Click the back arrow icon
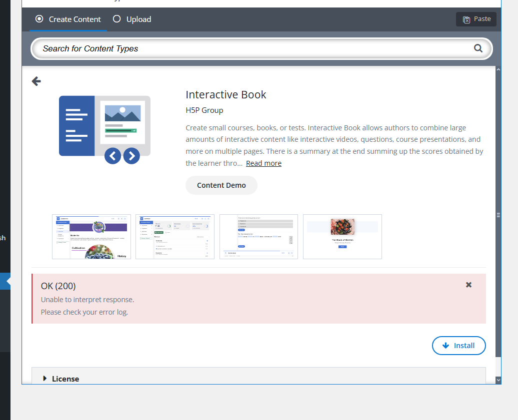 pos(36,81)
